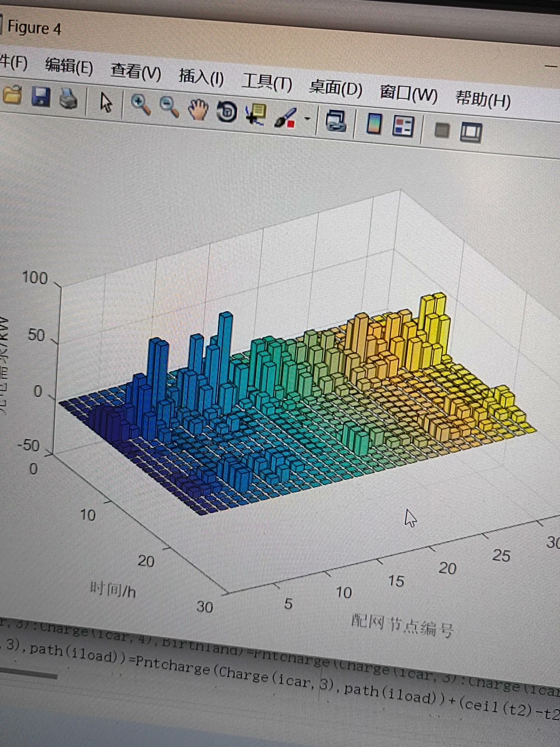
Task: Click the Show Plot Tools icon
Action: point(471,132)
